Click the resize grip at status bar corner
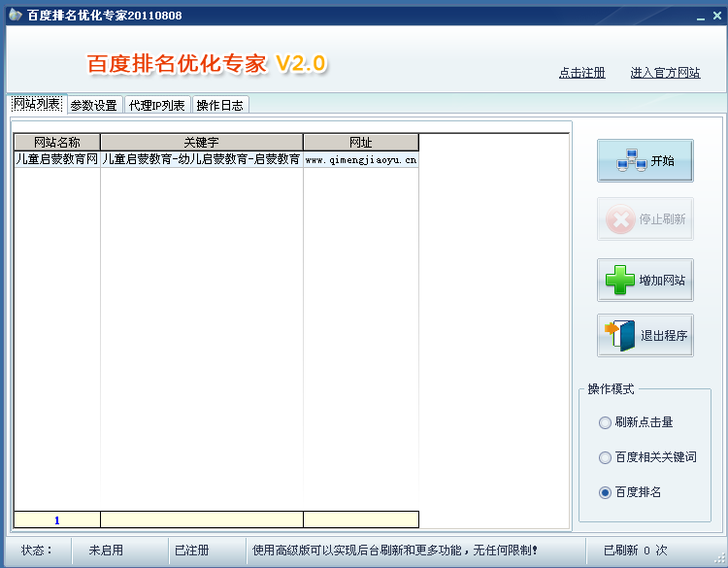The image size is (728, 568). coord(720,558)
